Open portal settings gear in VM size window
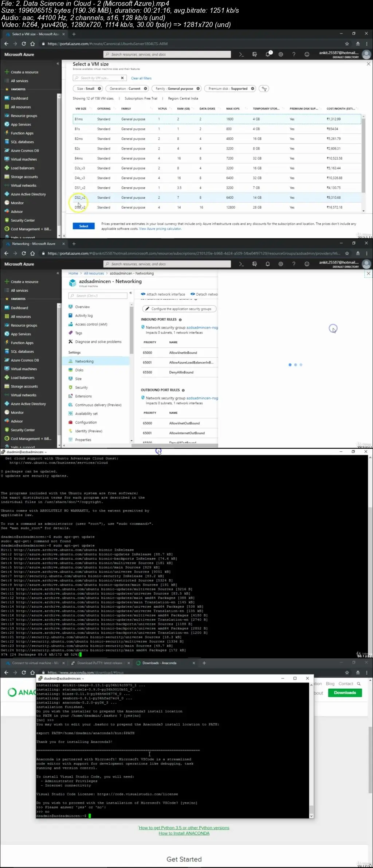 (x=281, y=54)
